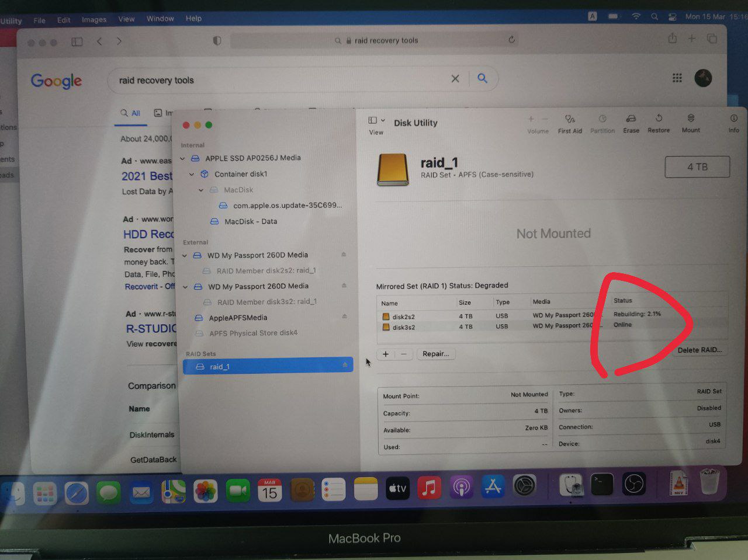
Task: Click the First Aid toolbar icon
Action: [x=570, y=119]
